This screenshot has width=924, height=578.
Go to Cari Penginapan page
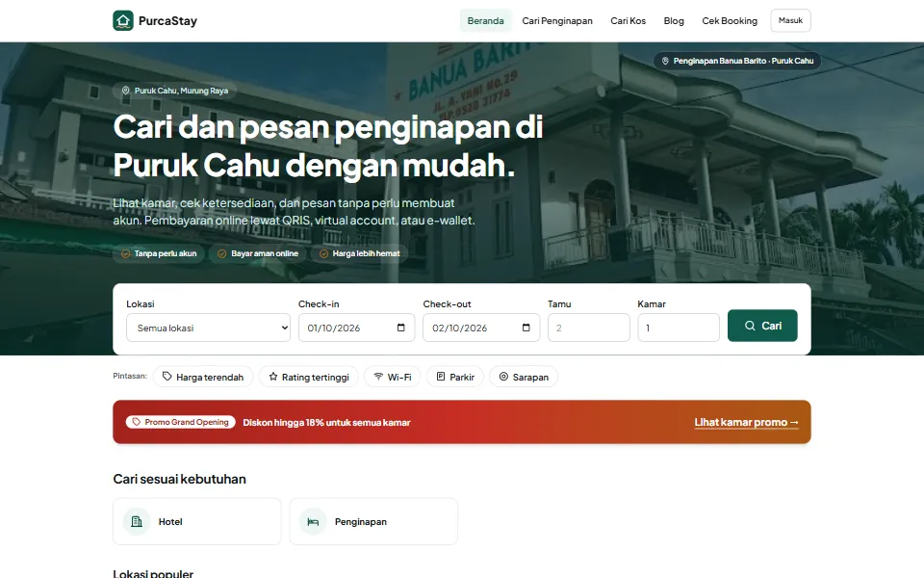click(557, 20)
